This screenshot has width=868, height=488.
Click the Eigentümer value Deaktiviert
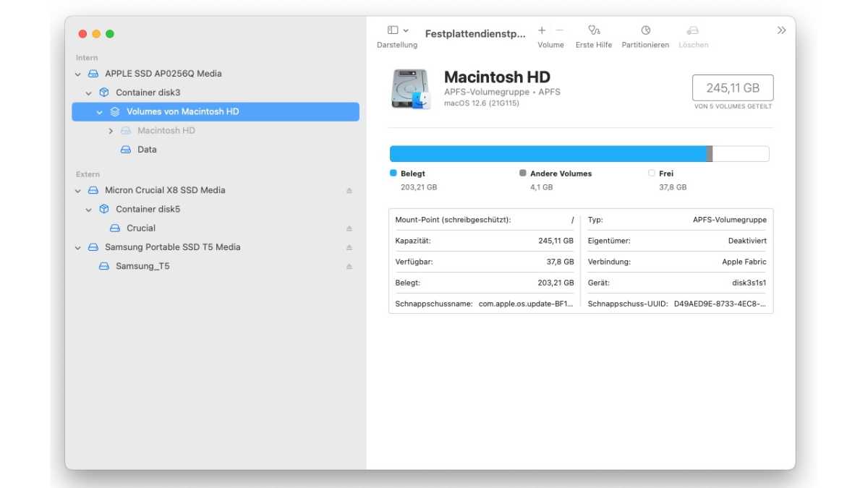pyautogui.click(x=748, y=241)
